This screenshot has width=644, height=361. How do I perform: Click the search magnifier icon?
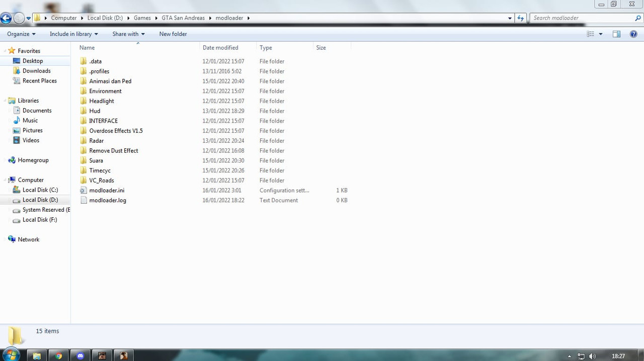pyautogui.click(x=638, y=18)
